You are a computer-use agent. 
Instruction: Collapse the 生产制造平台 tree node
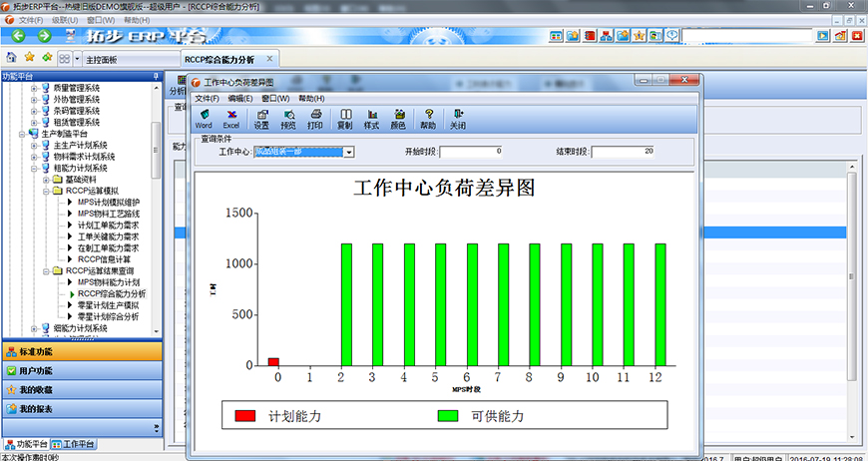pos(22,134)
